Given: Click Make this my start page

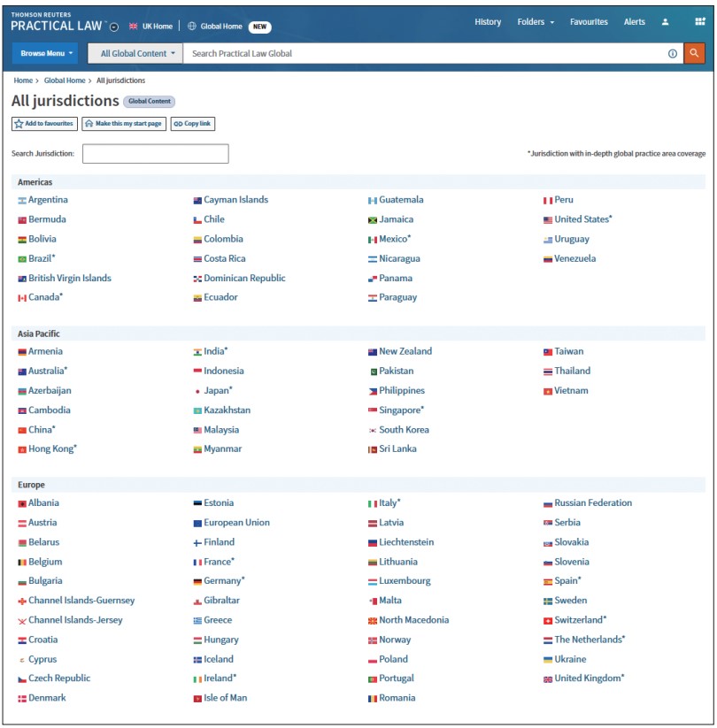Looking at the screenshot, I should (123, 124).
